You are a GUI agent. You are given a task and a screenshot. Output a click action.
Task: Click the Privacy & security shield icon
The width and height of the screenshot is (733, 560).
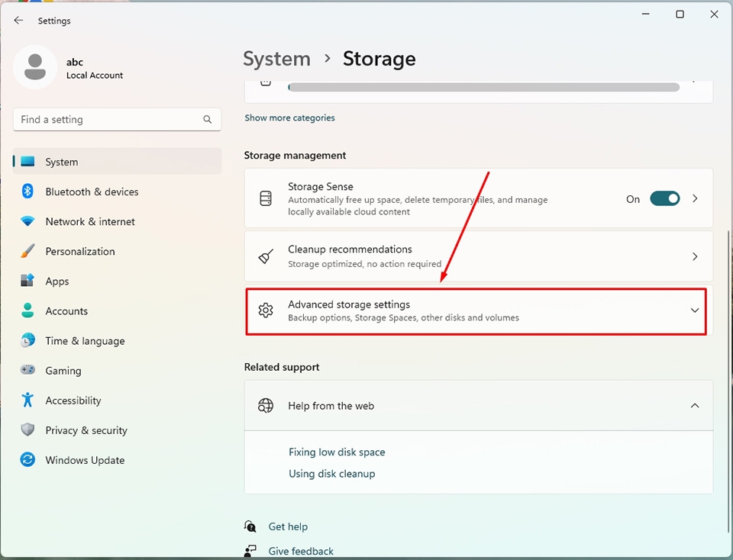click(27, 430)
